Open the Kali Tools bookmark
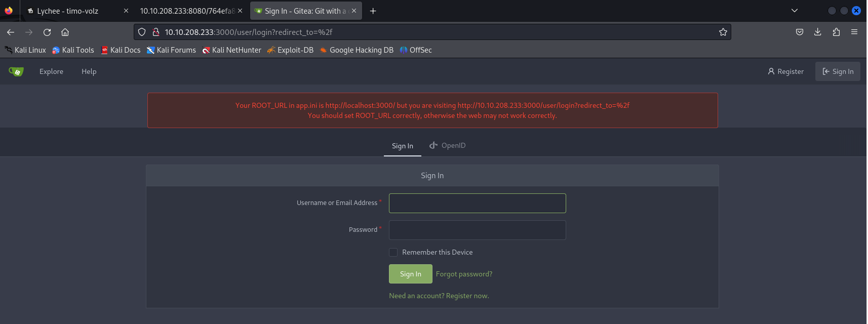 (x=73, y=50)
